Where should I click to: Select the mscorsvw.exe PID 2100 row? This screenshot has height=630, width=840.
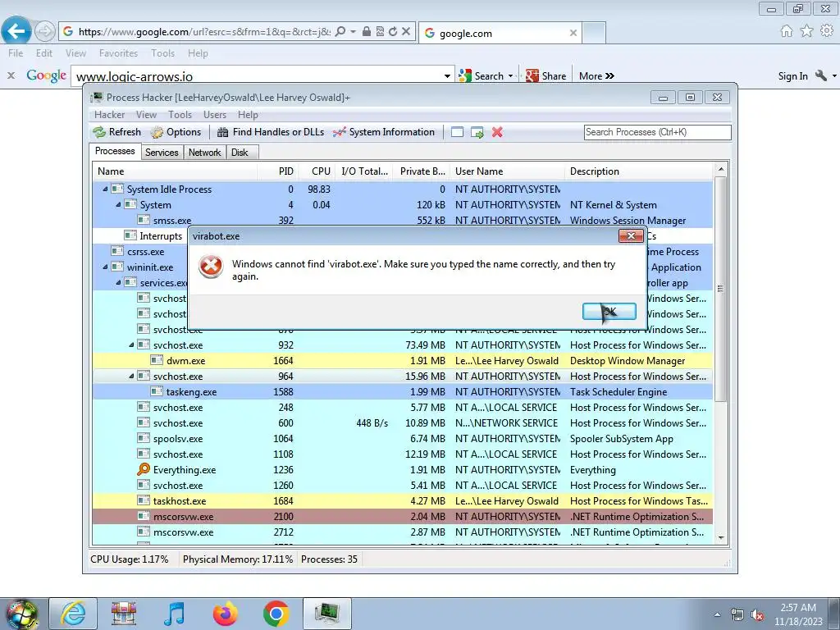402,517
